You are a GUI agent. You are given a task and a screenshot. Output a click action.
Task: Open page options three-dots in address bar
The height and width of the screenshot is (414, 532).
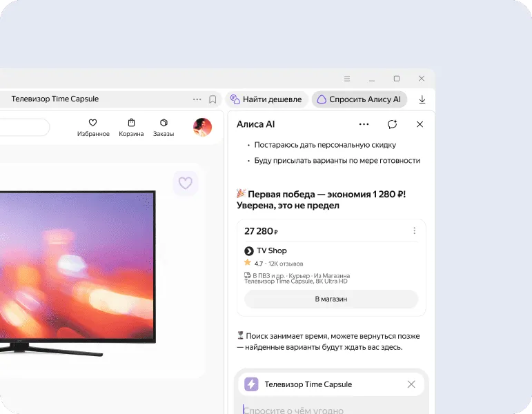click(x=197, y=99)
